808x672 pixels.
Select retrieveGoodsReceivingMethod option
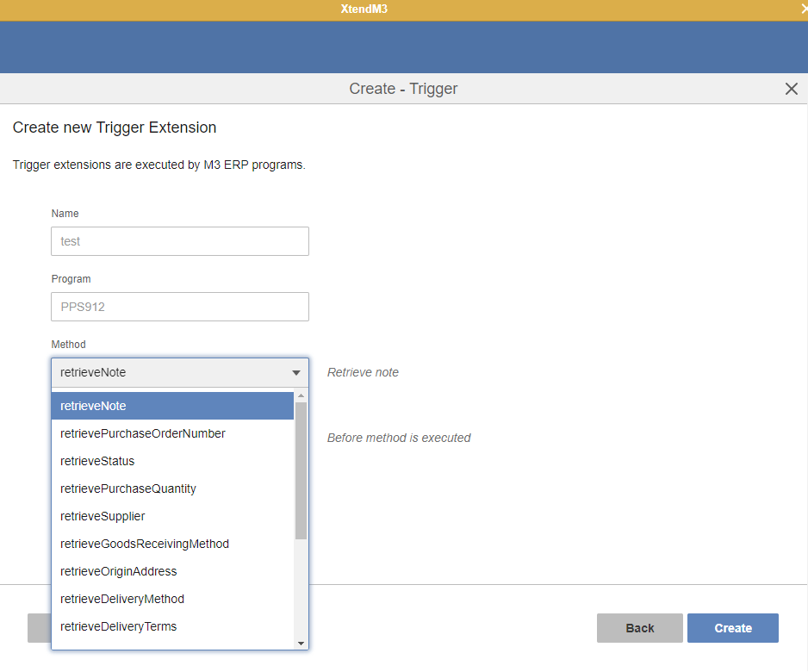click(172, 544)
